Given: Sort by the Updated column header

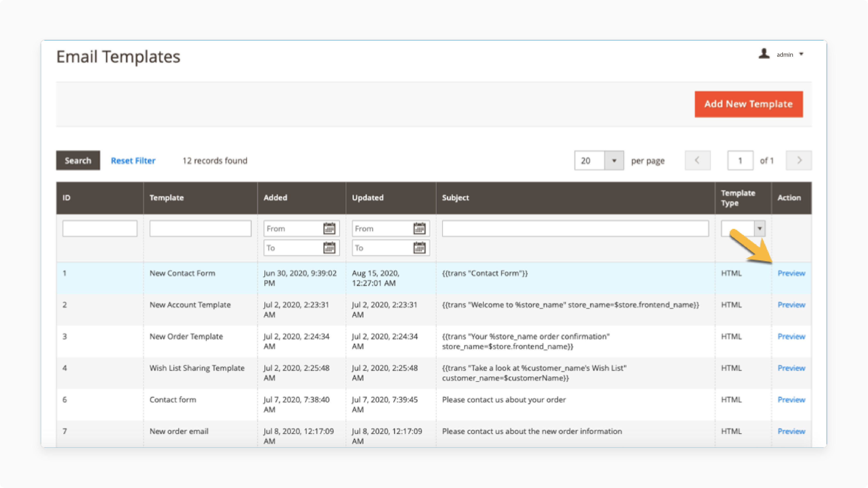Looking at the screenshot, I should [x=391, y=198].
